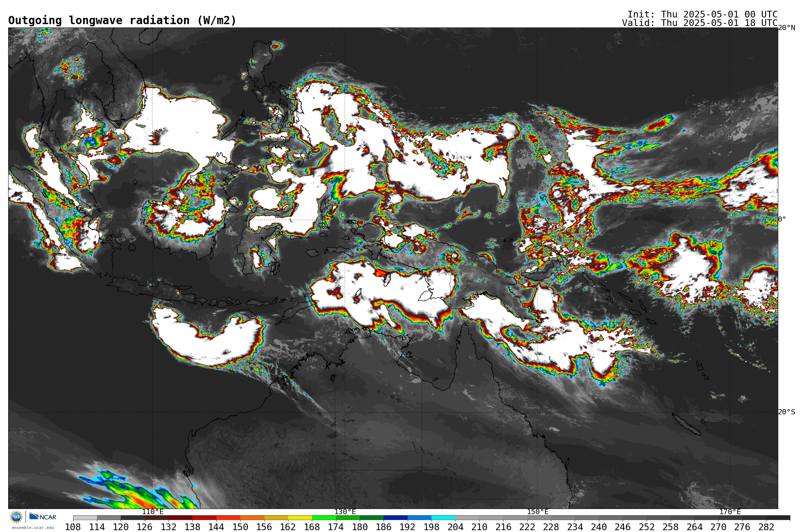Click the 'Init: Thu 2025-05-01 00 UTC' text
The image size is (802, 532).
click(x=702, y=14)
